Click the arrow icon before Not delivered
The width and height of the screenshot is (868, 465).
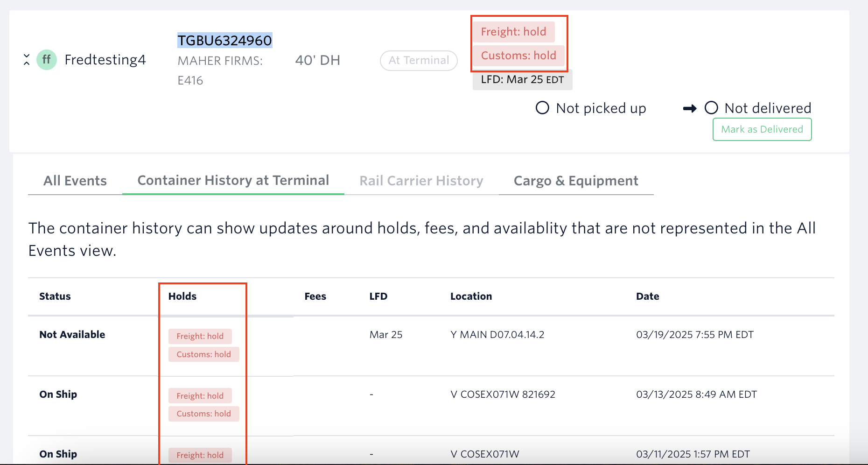tap(689, 108)
